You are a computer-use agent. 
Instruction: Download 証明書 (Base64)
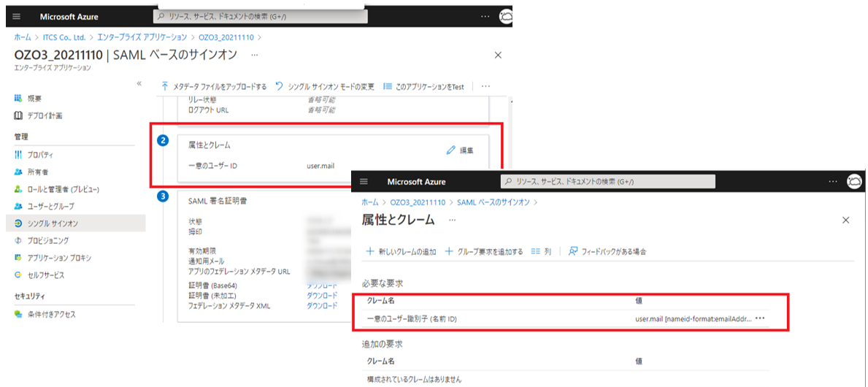pos(322,286)
